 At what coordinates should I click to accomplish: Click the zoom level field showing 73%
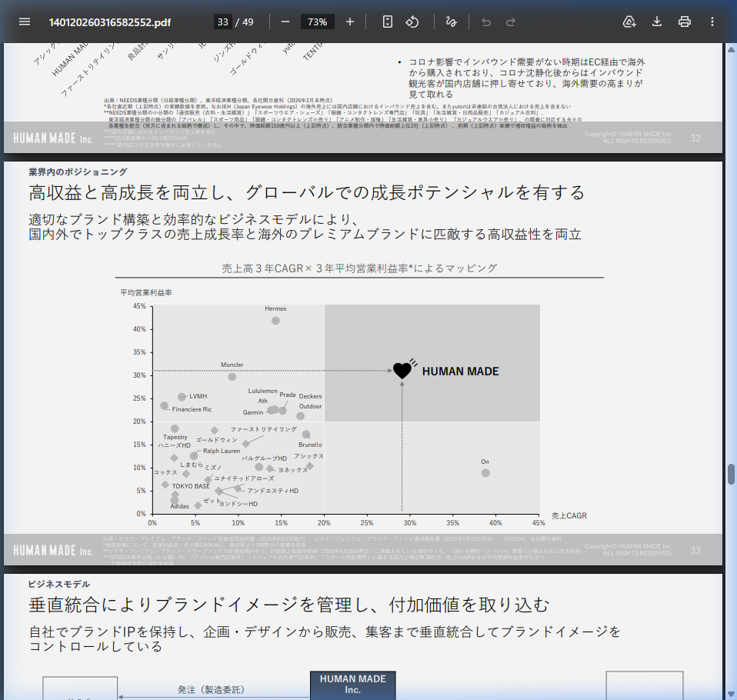317,22
